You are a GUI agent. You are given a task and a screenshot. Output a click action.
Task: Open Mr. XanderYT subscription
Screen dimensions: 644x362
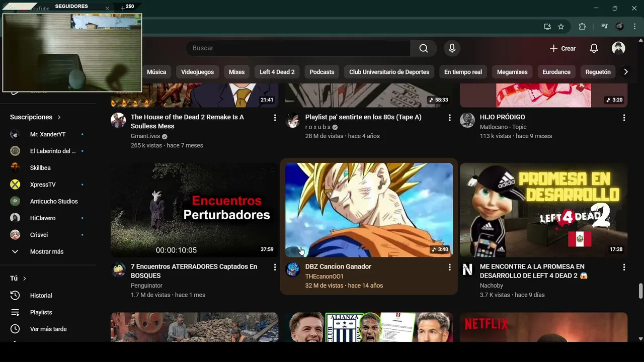pyautogui.click(x=48, y=134)
